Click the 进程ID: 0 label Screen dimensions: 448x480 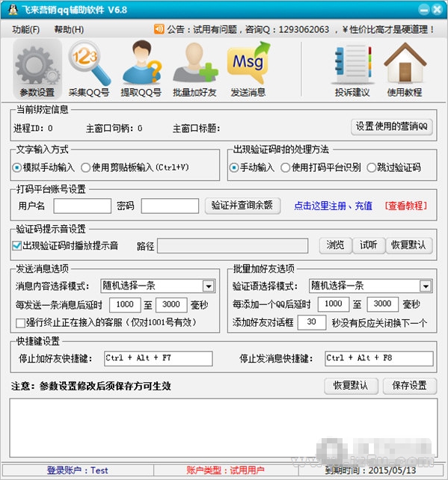click(x=33, y=129)
